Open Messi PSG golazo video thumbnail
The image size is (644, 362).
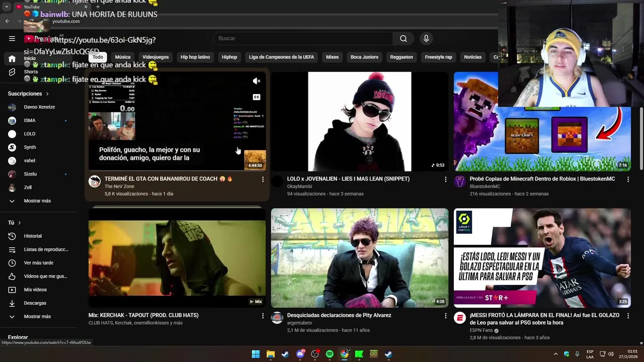coord(542,258)
